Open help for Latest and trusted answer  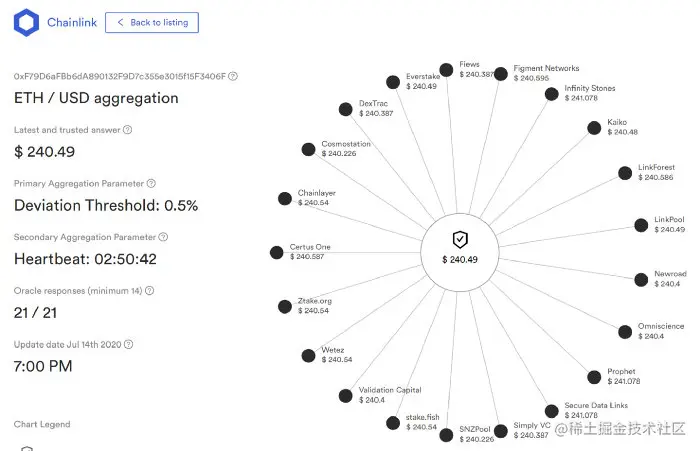(x=127, y=129)
